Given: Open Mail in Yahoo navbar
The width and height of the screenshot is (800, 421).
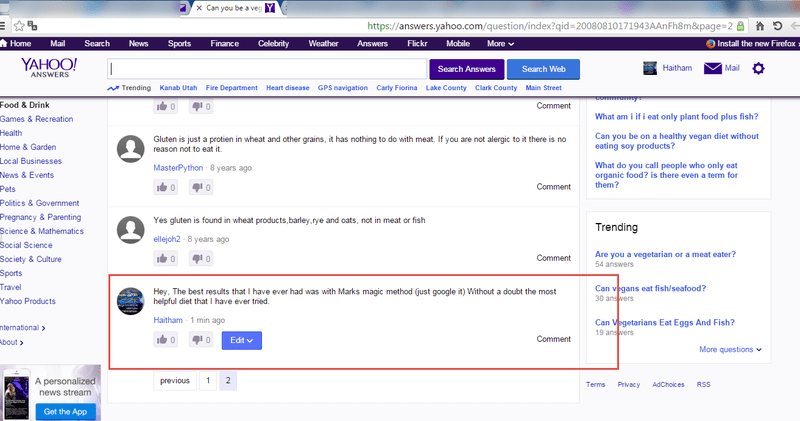Looking at the screenshot, I should [x=58, y=44].
